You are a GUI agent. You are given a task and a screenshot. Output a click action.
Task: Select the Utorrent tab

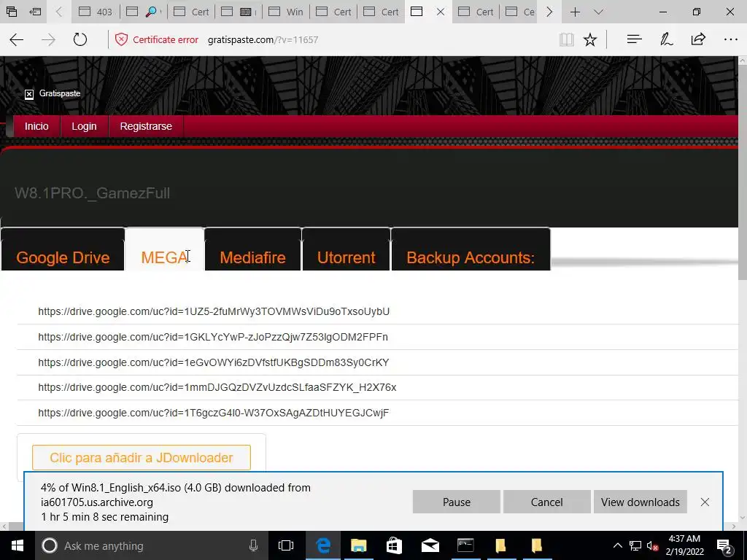[347, 257]
